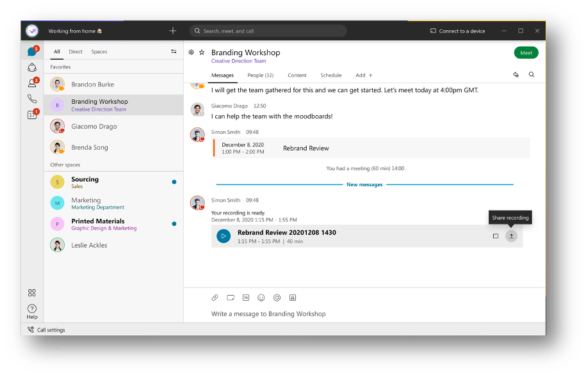The height and width of the screenshot is (377, 588).
Task: Open the Schedule tab of Branding Workshop
Action: coord(331,75)
